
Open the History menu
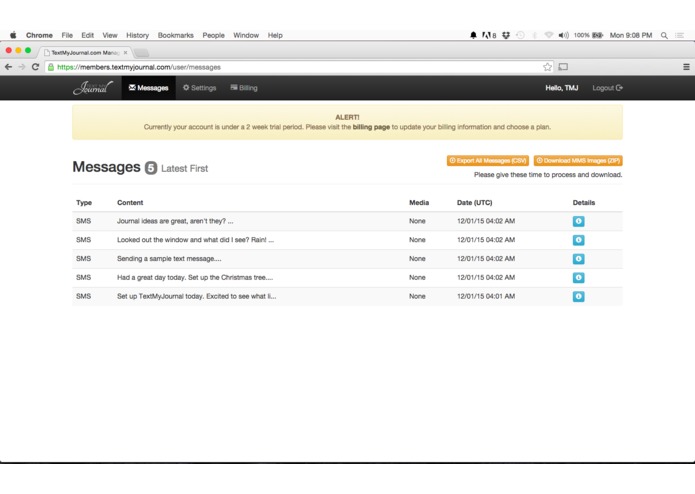(137, 35)
